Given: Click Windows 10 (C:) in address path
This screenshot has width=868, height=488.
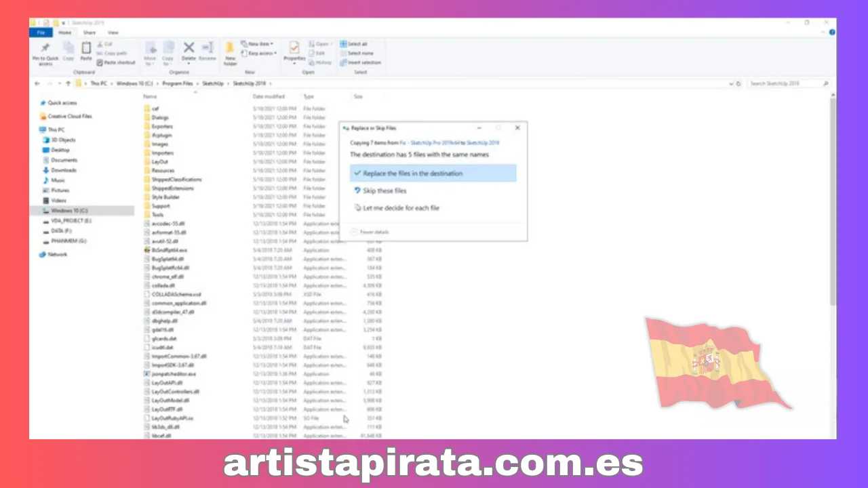Looking at the screenshot, I should point(136,83).
